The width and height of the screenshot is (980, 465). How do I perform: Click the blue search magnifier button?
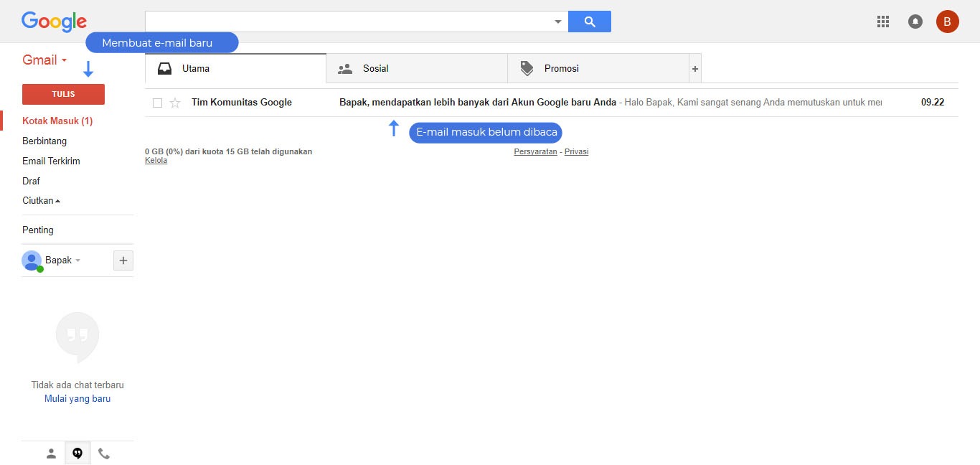pyautogui.click(x=589, y=22)
